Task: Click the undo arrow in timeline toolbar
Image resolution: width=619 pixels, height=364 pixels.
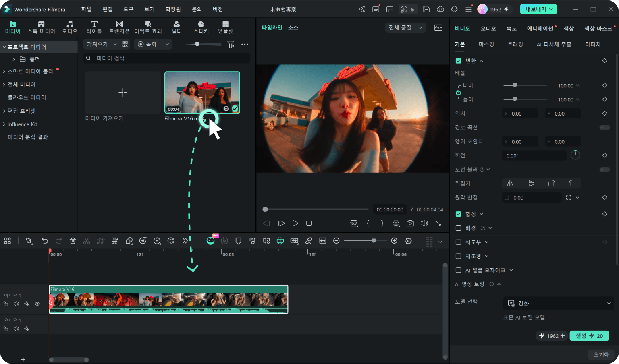Action: [45, 241]
